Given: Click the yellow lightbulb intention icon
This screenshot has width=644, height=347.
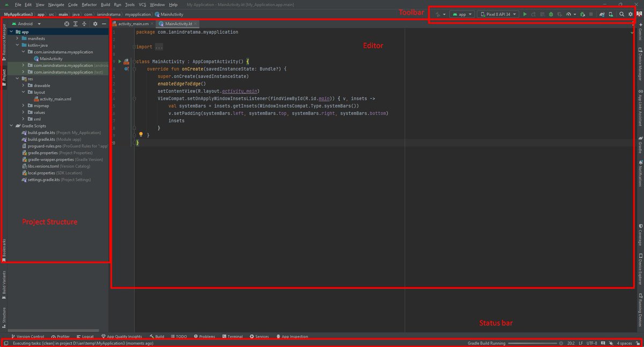Looking at the screenshot, I should tap(141, 135).
